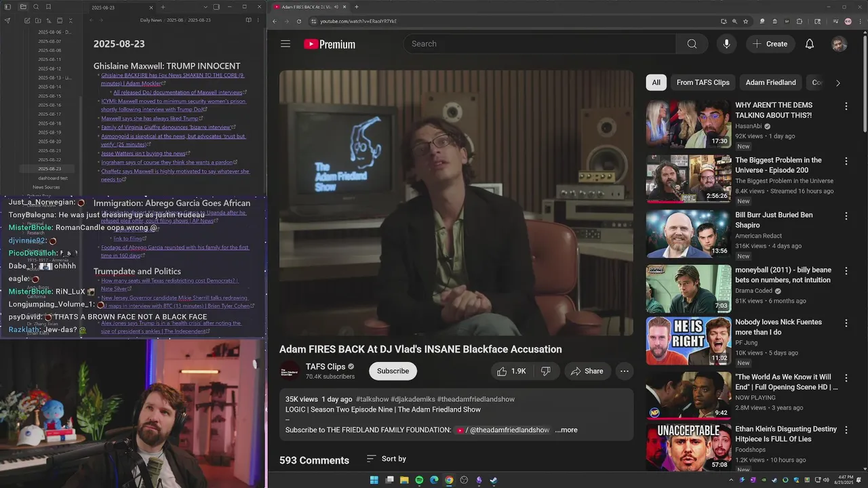The height and width of the screenshot is (488, 868).
Task: Open the 2025-08-15 note in explorer
Action: (x=50, y=96)
